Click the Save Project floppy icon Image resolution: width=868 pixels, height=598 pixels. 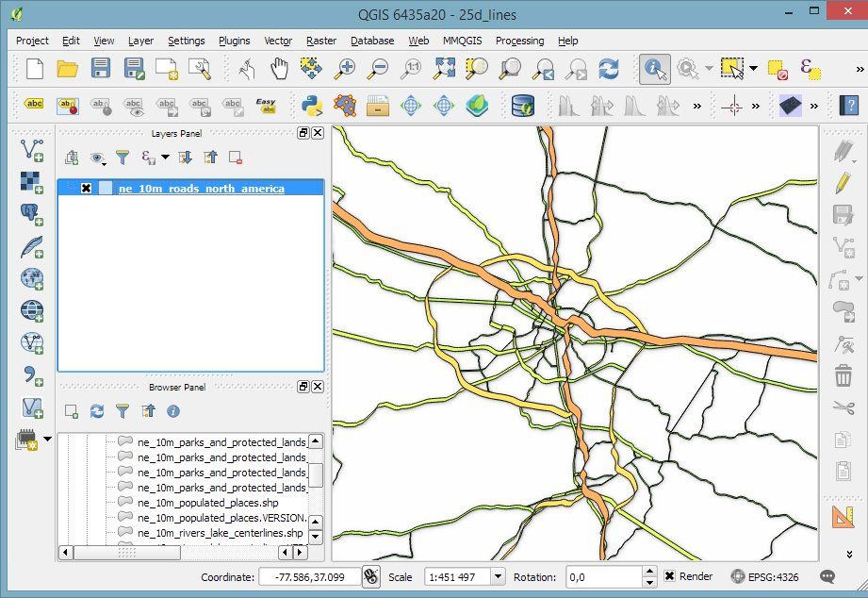pyautogui.click(x=100, y=69)
